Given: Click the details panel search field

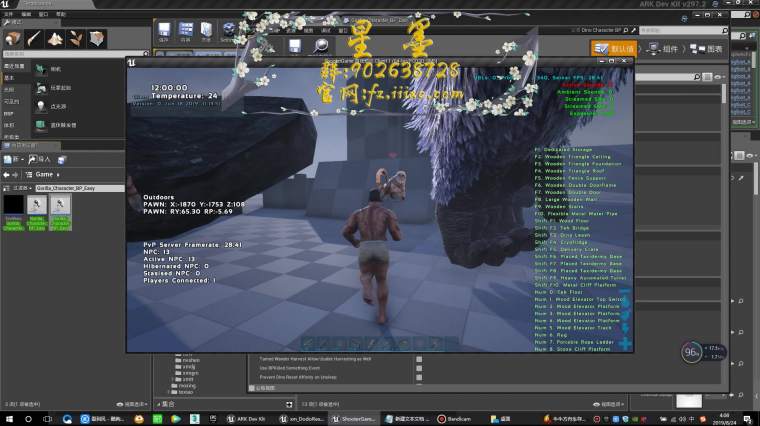Looking at the screenshot, I should pyautogui.click(x=668, y=77).
